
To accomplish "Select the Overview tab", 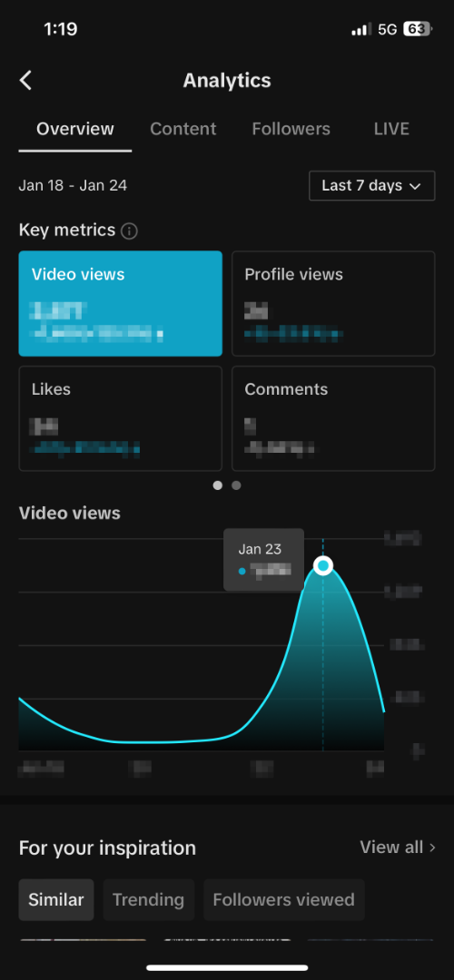I will pos(75,129).
